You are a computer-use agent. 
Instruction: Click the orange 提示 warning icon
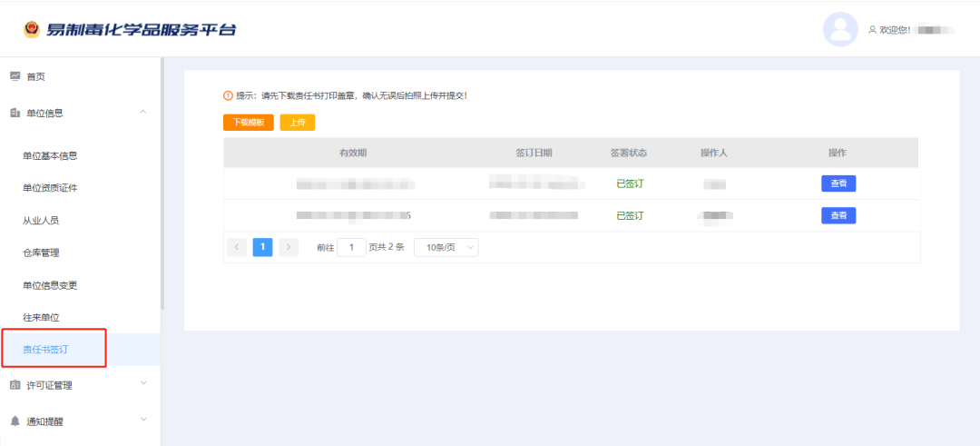[228, 95]
